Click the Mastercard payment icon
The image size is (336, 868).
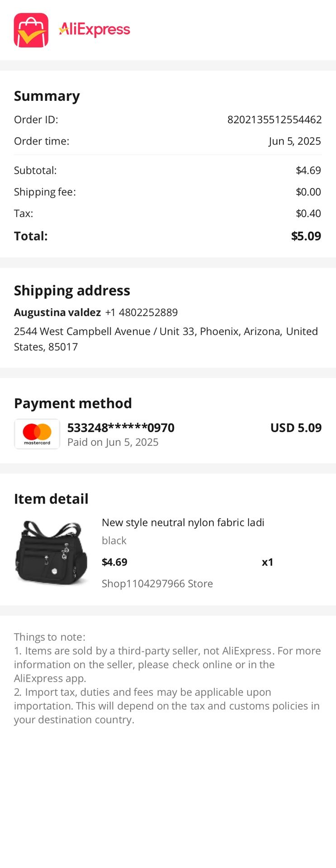pyautogui.click(x=37, y=434)
